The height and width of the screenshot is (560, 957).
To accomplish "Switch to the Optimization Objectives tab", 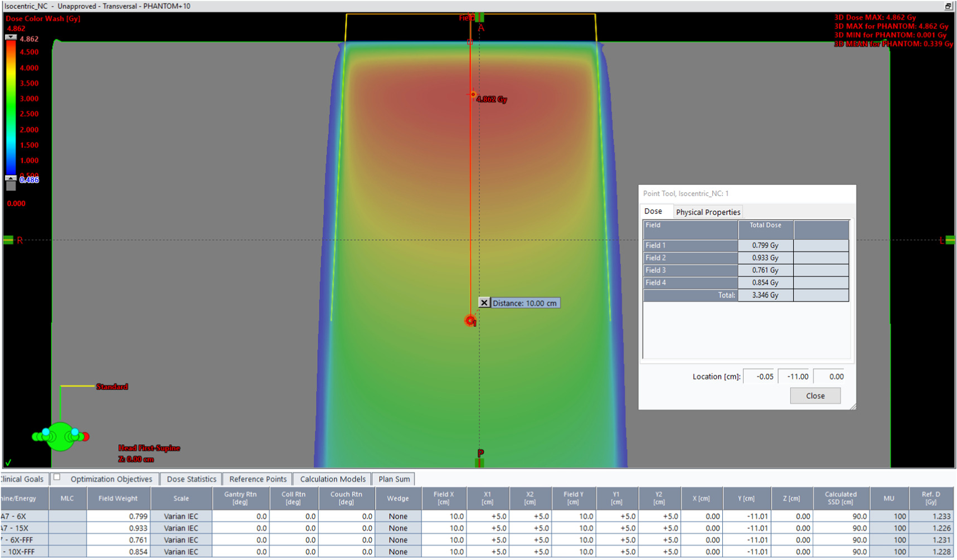I will click(111, 479).
